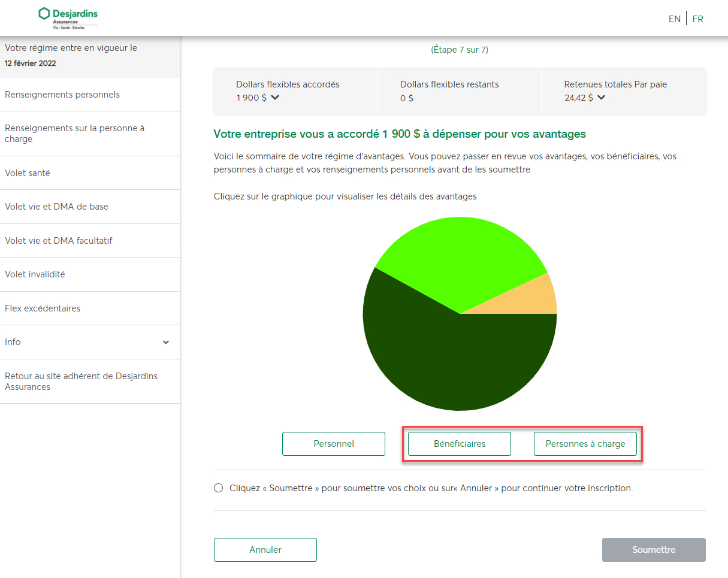Click the Dollars flexibles restants 0 $ value
This screenshot has height=578, width=728.
tap(407, 98)
